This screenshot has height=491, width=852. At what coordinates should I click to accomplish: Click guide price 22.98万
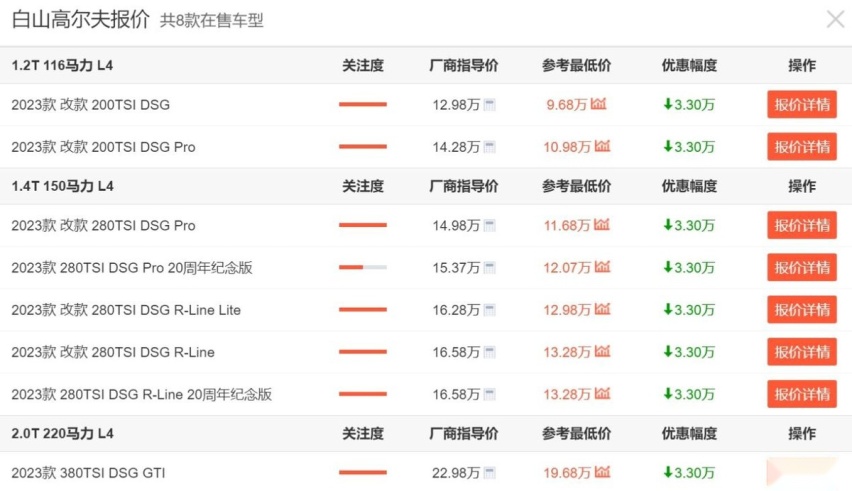pyautogui.click(x=456, y=473)
